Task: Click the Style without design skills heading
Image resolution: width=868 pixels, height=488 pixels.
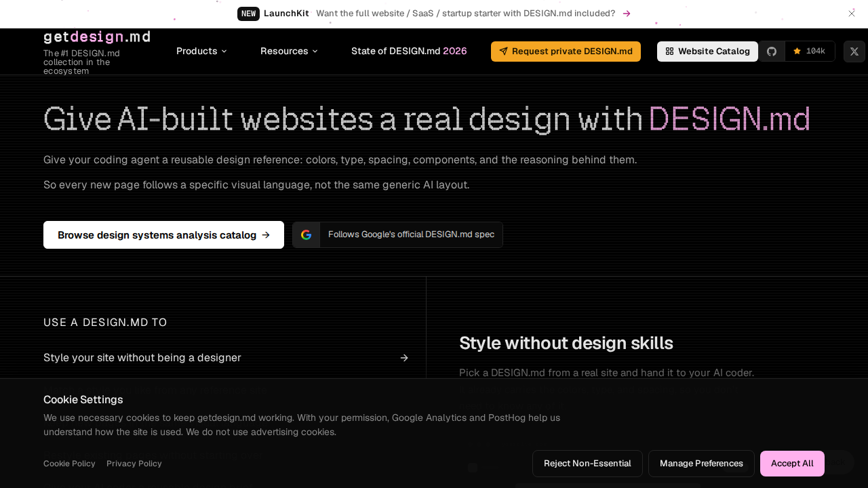Action: click(566, 343)
